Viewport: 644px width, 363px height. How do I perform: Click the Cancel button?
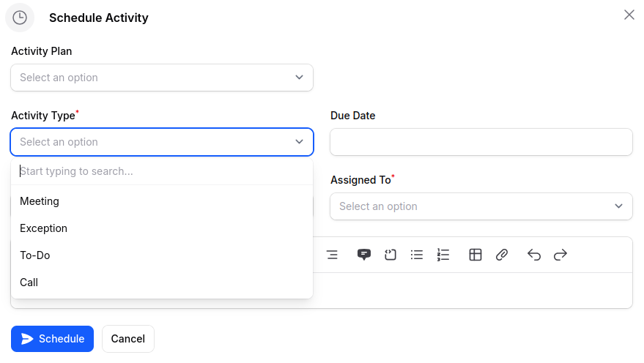coord(128,339)
